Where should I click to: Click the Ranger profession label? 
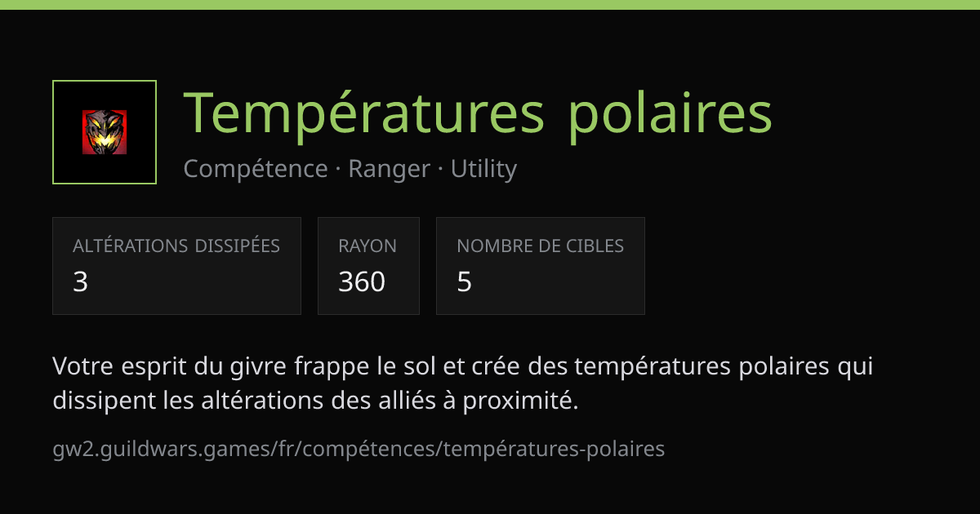click(x=390, y=169)
